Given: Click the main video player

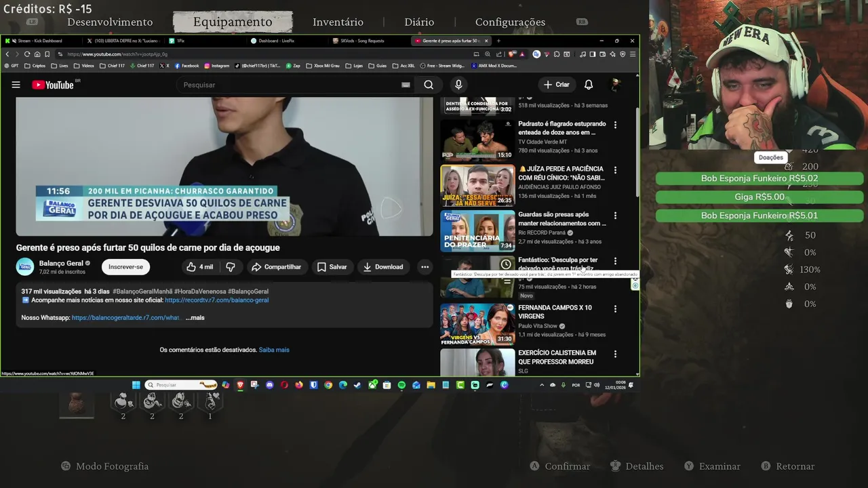Looking at the screenshot, I should [224, 167].
